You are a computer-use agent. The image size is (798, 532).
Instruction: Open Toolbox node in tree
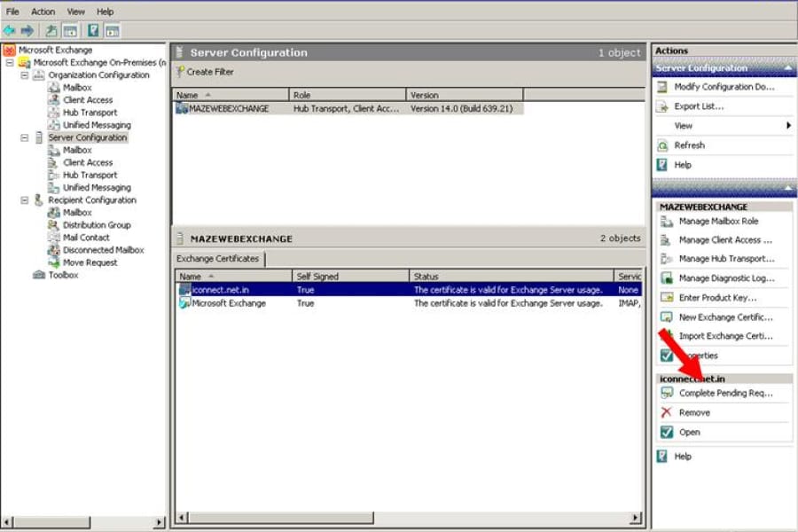(x=63, y=275)
